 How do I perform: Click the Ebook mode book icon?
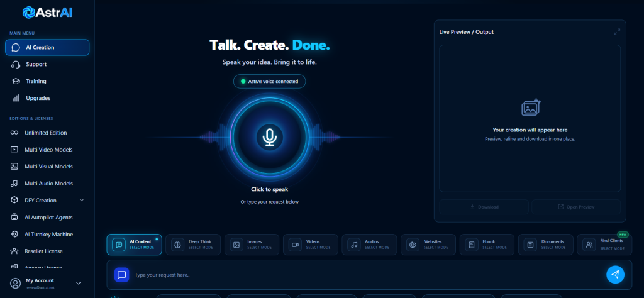[x=472, y=245]
